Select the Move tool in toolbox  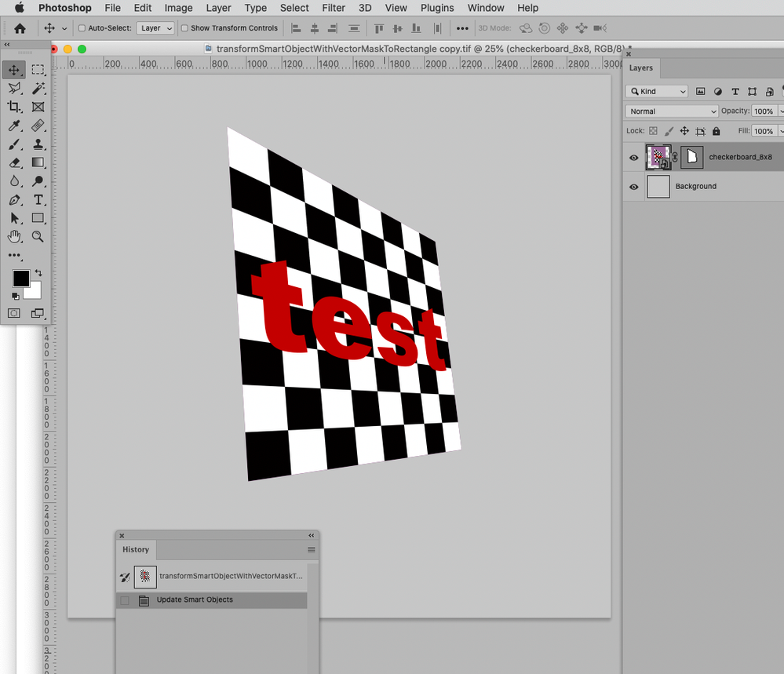(x=14, y=70)
